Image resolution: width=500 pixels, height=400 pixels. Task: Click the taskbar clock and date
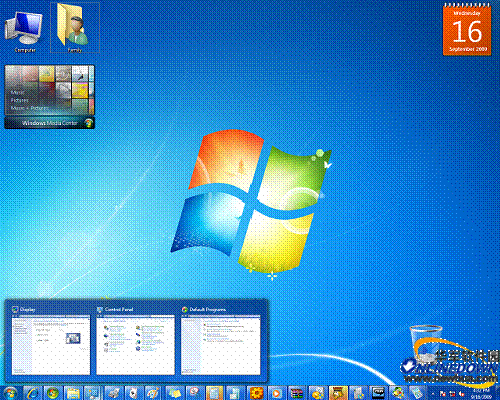tap(481, 394)
